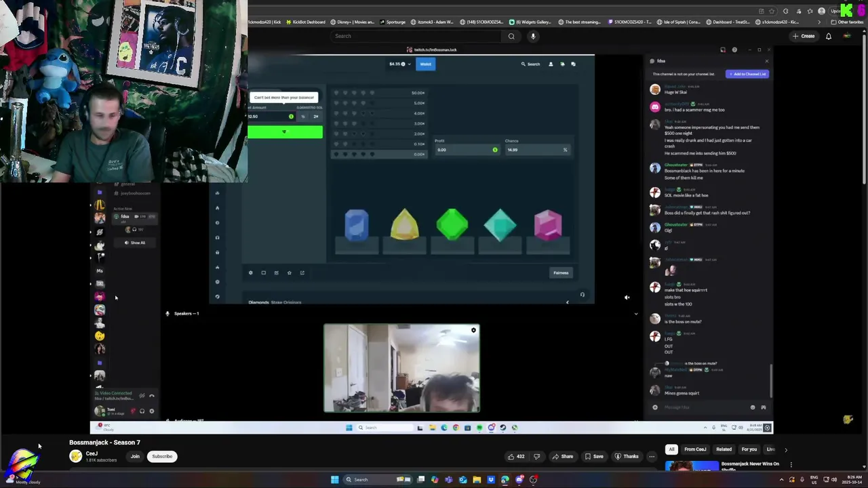Open Bossmanjack Never Wins suggested video thumbnail

coord(692,466)
